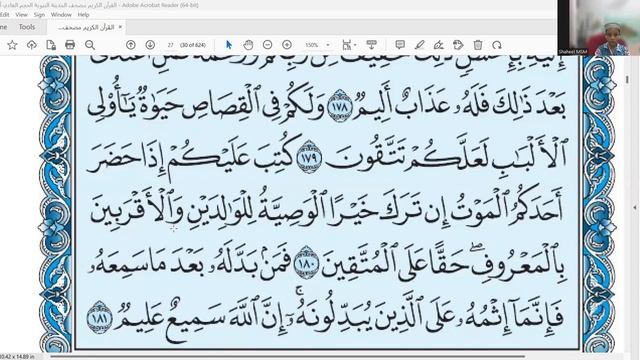This screenshot has width=640, height=360.
Task: Activate the hand pan tool
Action: coord(248,45)
